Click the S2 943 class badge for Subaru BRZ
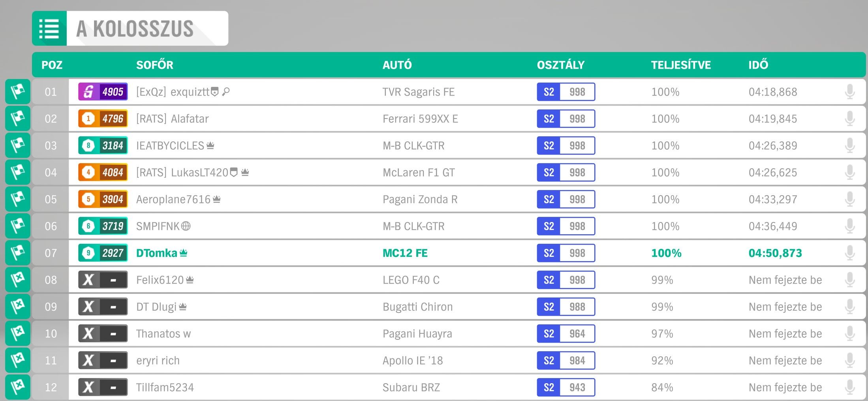868x401 pixels. (x=566, y=387)
